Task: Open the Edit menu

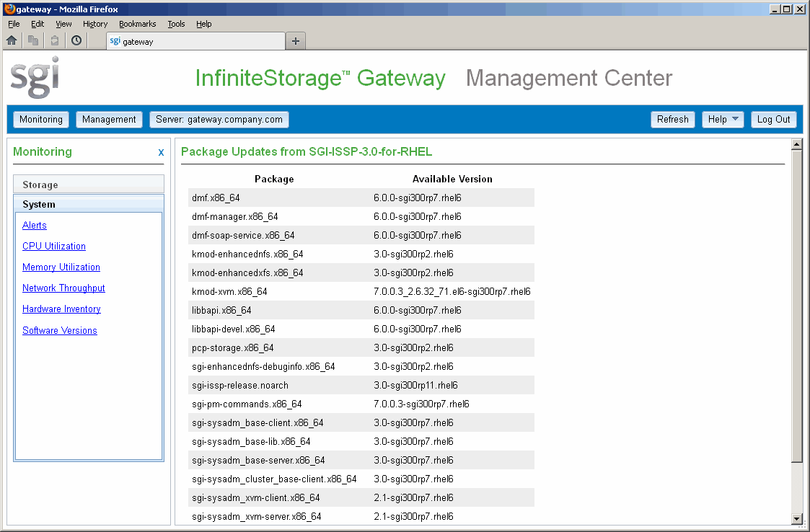Action: tap(38, 24)
